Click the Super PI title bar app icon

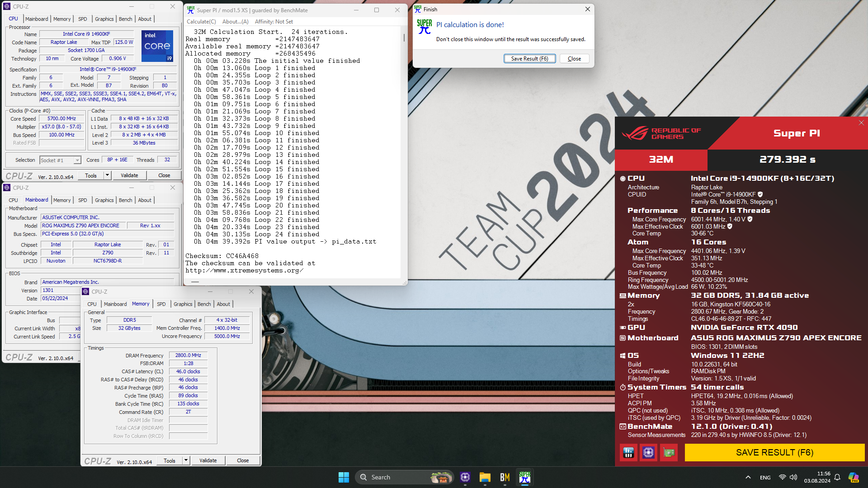tap(191, 10)
